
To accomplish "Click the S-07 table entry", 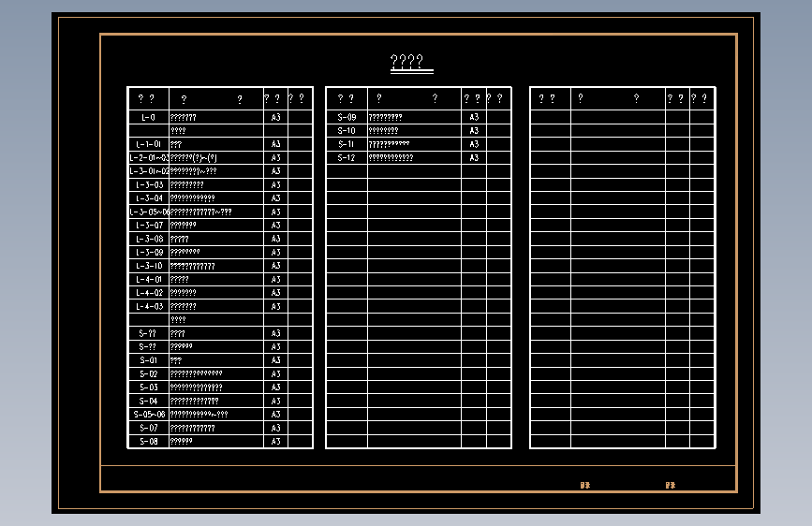I will (x=148, y=428).
